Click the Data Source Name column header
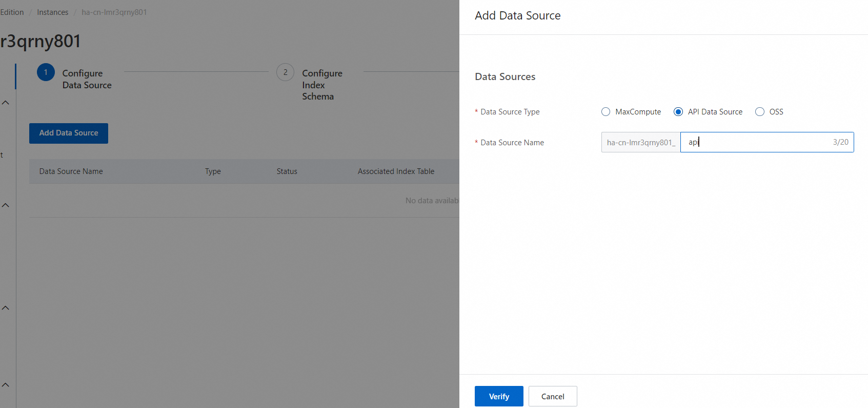The height and width of the screenshot is (408, 868). 71,171
